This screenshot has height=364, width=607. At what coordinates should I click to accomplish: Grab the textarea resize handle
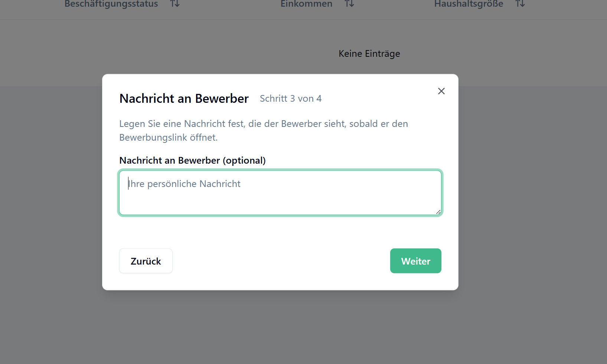point(438,212)
